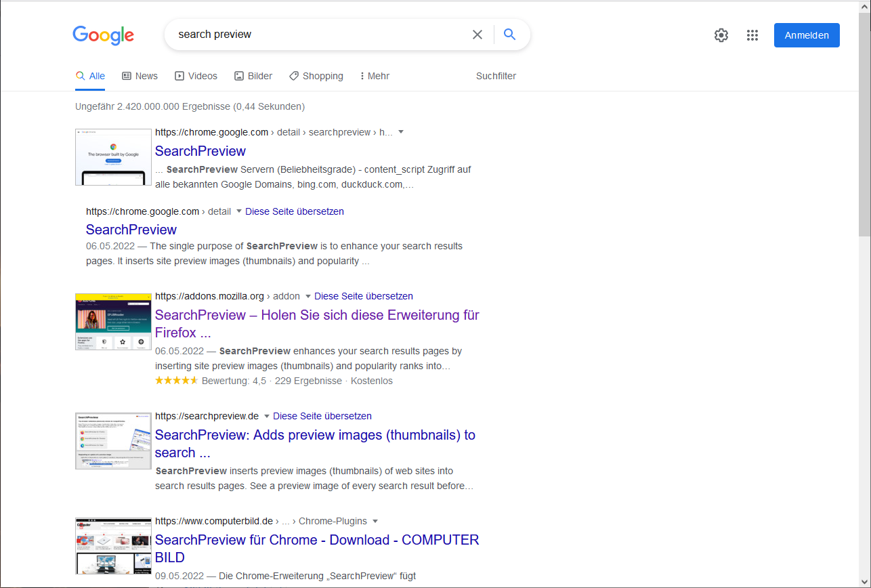Image resolution: width=871 pixels, height=588 pixels.
Task: Switch to the Videos tab
Action: coord(196,76)
